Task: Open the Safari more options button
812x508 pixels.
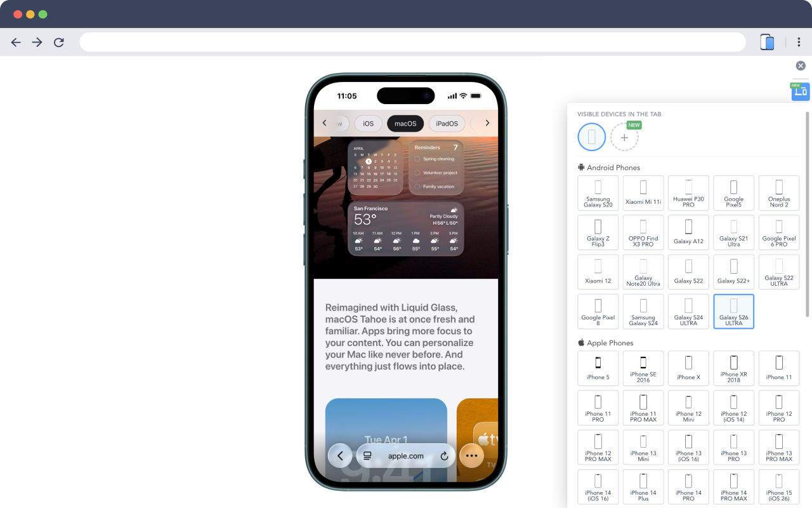Action: 471,455
